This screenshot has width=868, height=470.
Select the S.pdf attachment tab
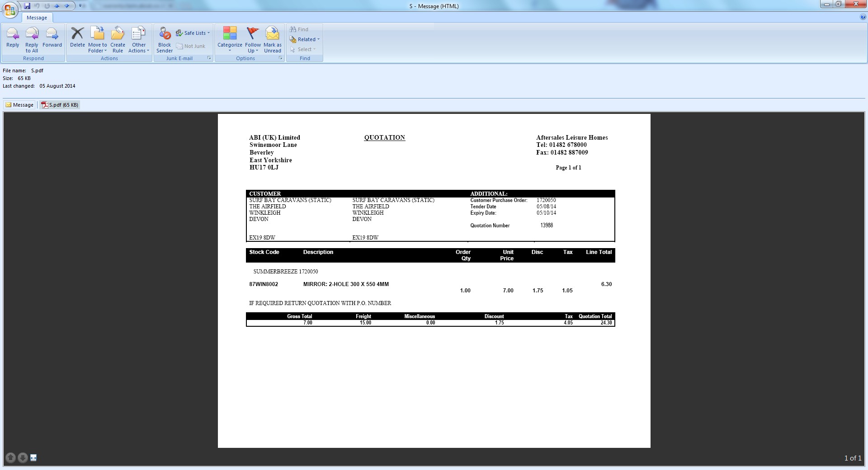(x=60, y=105)
